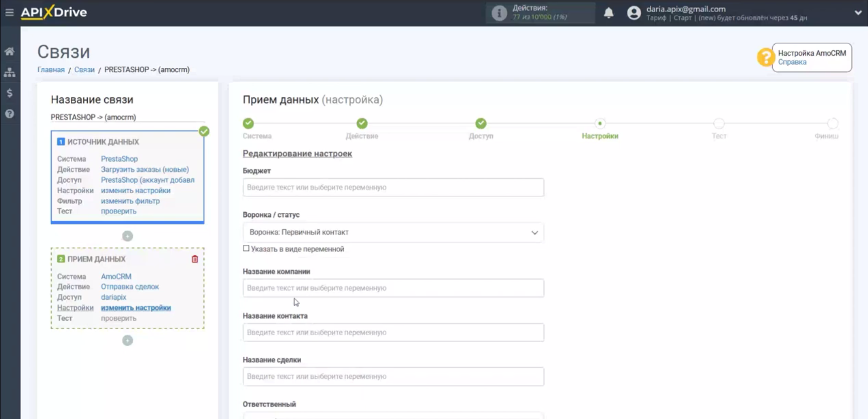Click the Редактирование настроек heading

click(297, 154)
